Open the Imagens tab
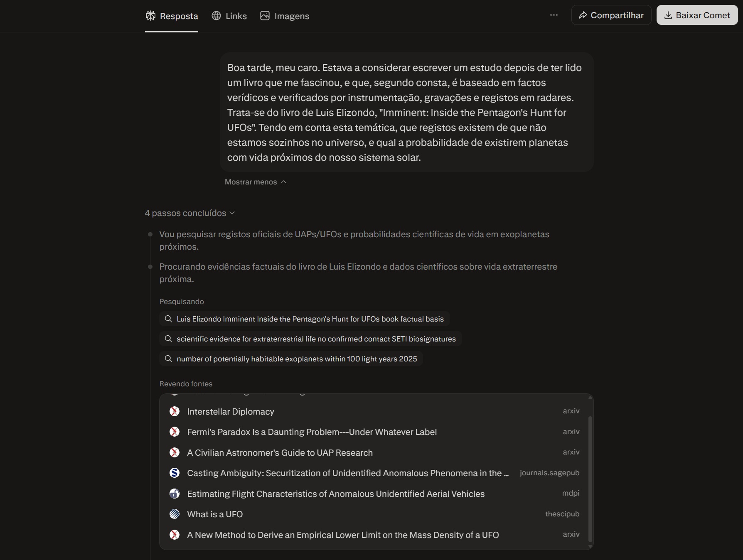Image resolution: width=743 pixels, height=560 pixels. point(285,16)
